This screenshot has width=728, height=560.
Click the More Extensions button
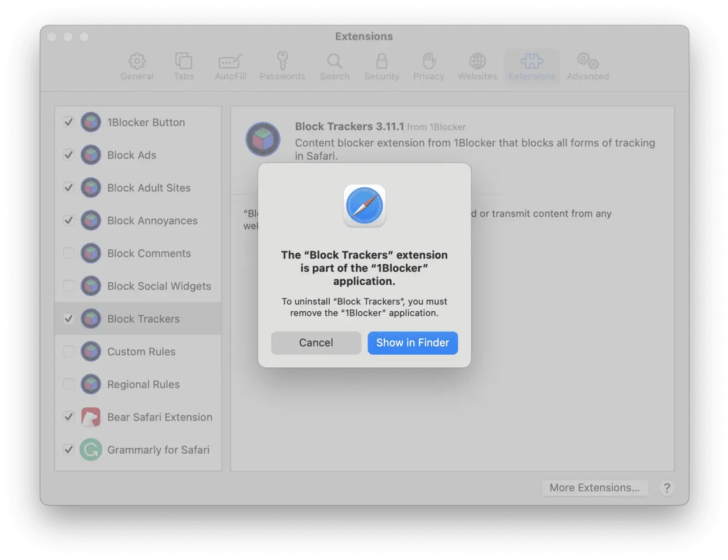(594, 488)
